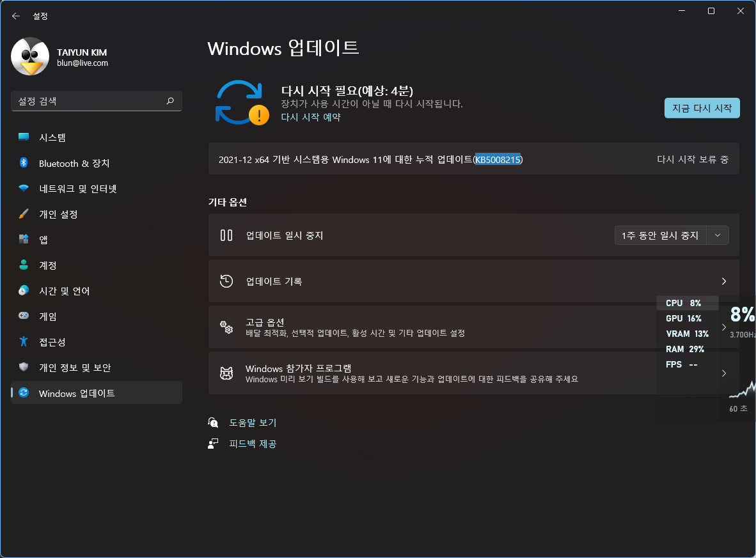756x558 pixels.
Task: Click the history clock icon for 업데이트 기록
Action: 226,281
